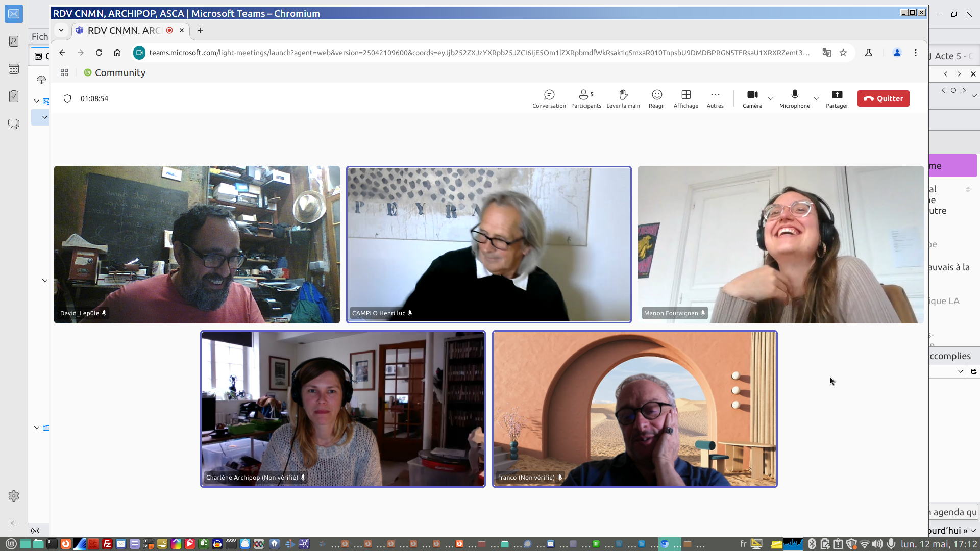The width and height of the screenshot is (980, 551).
Task: Open Affichage view options
Action: coord(685,98)
